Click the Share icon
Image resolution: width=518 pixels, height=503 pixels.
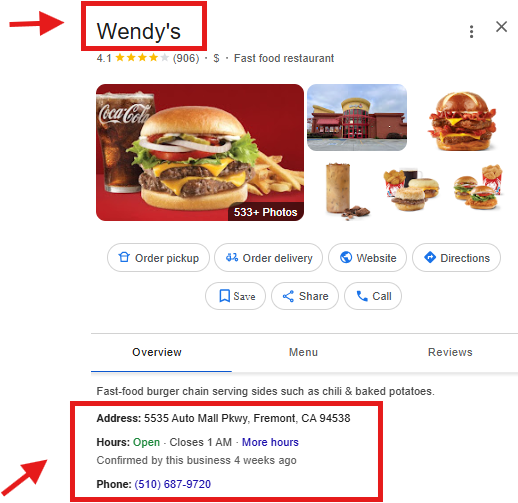(288, 296)
